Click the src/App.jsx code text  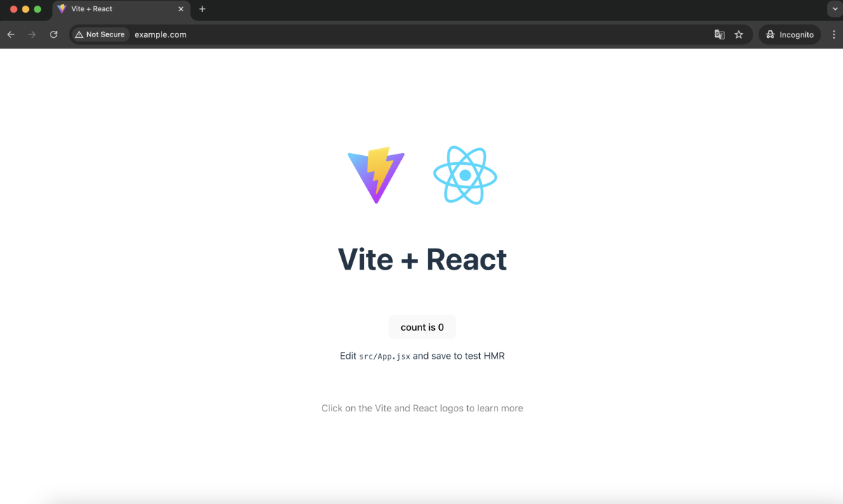coord(384,357)
